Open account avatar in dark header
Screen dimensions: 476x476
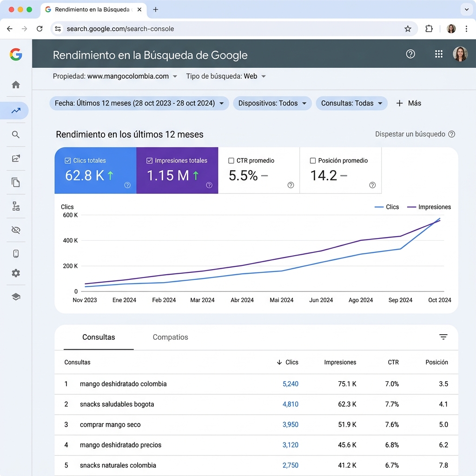click(460, 54)
